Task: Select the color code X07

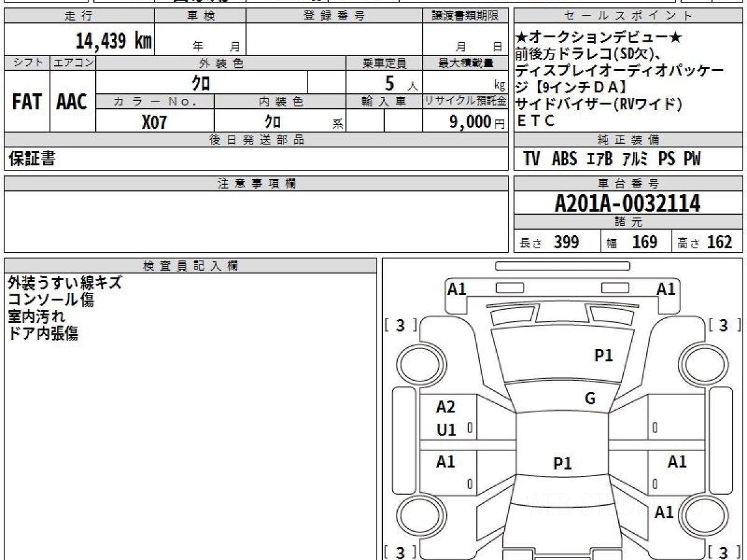Action: [154, 121]
